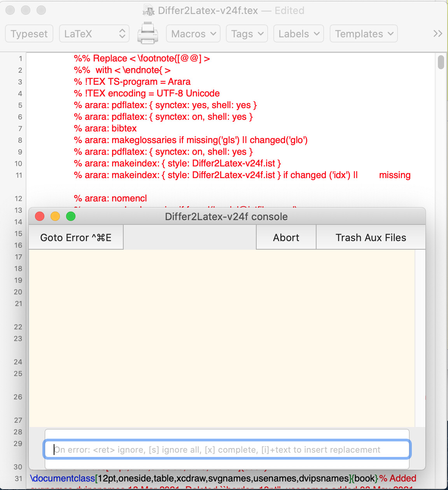Screen dimensions: 448x490
Task: Show hidden toolbar items with double chevron
Action: point(437,33)
